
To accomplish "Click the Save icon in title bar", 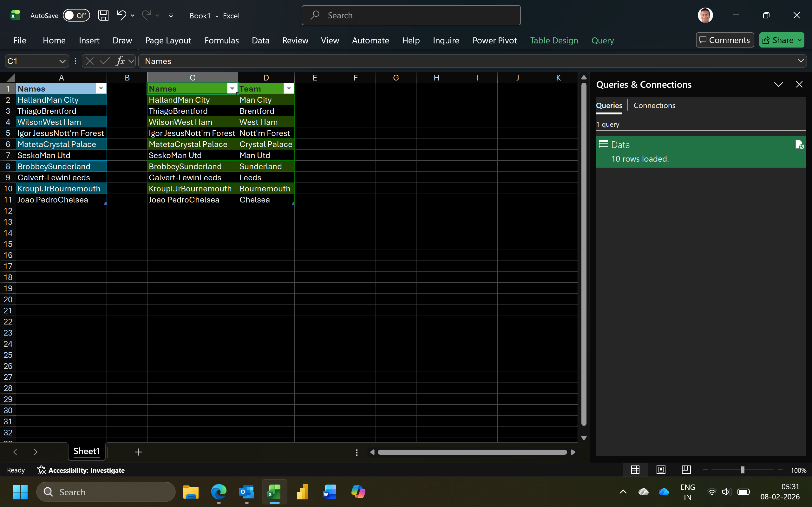I will point(103,16).
